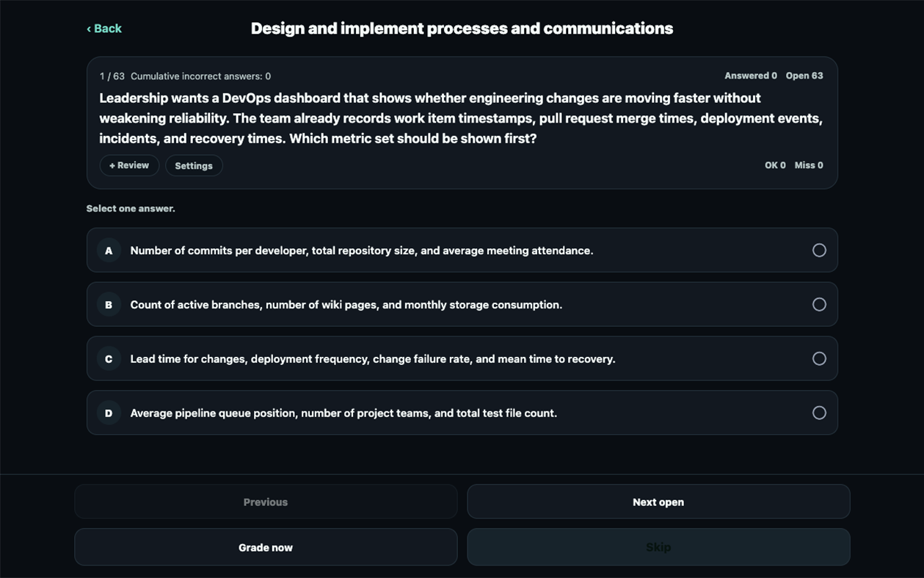
Task: Click the answer text about active branches count
Action: [346, 305]
